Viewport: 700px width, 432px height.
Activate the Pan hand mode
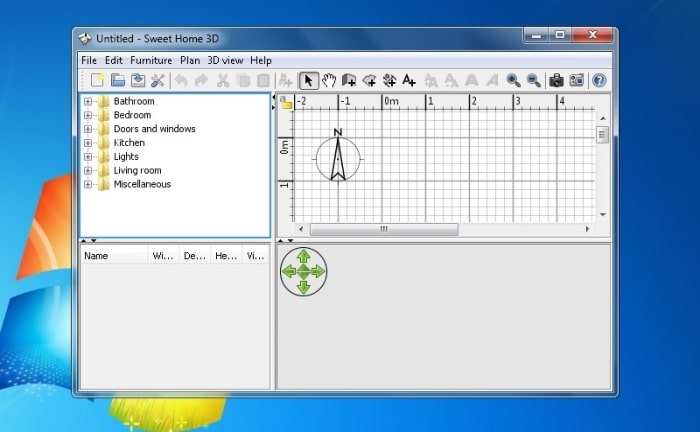[x=329, y=80]
